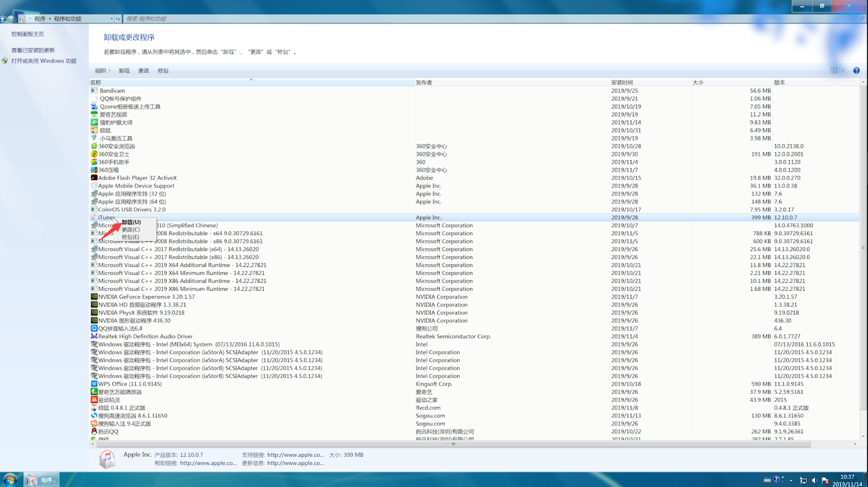Select the 360安全卫士 icon
The height and width of the screenshot is (487, 868).
point(94,154)
